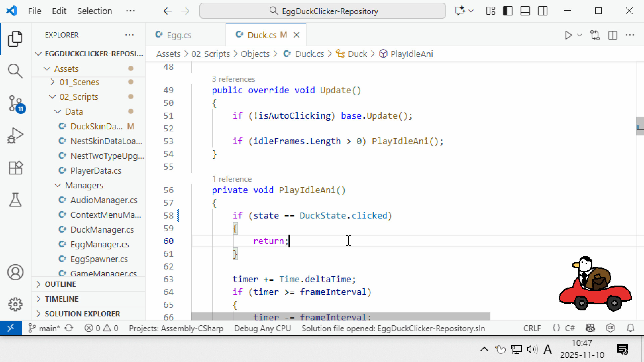Screen dimensions: 644x362
Task: Run the Duck.cs file with the play button
Action: click(x=568, y=35)
